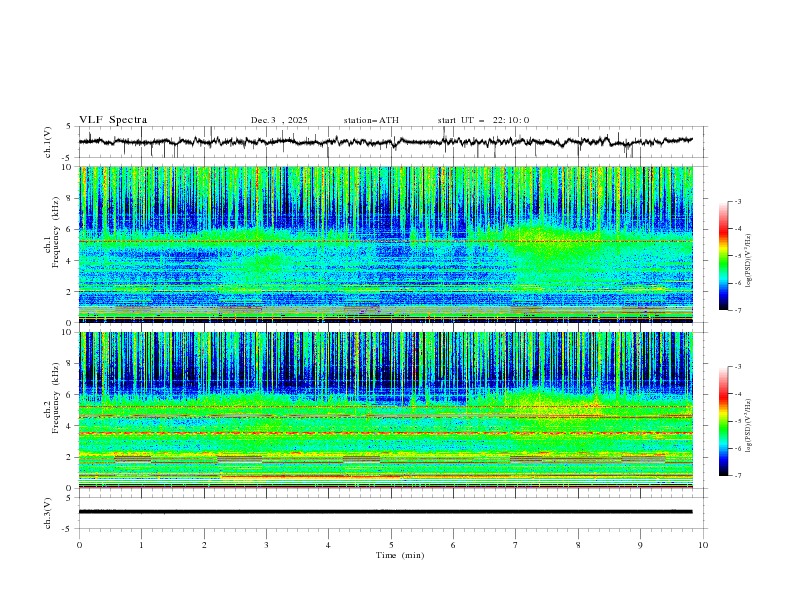
Task: Click the time-axis tick label "9"
Action: coord(640,545)
